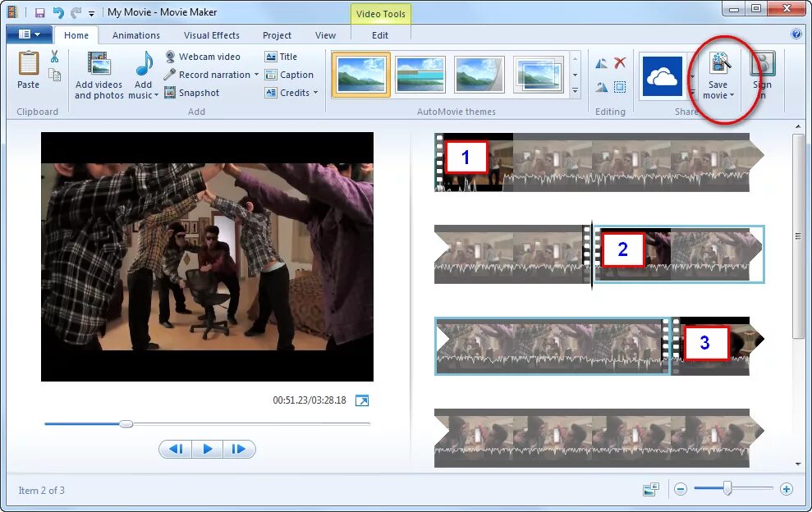
Task: Undo last action in quick toolbar
Action: [58, 12]
